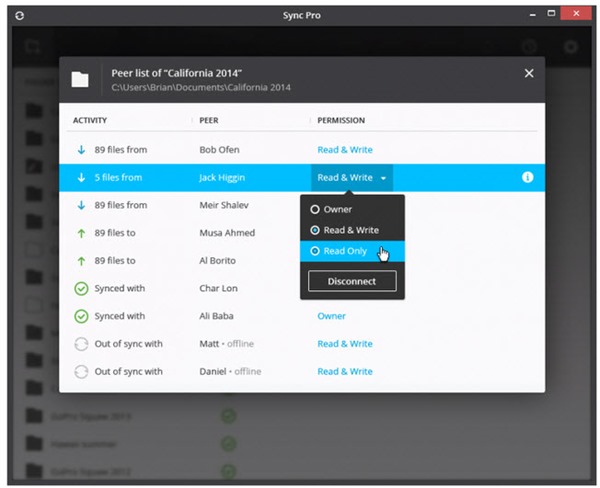Screen dimensions: 600x488
Task: Collapse Jack Higgin's Read & Write dropdown
Action: [352, 178]
